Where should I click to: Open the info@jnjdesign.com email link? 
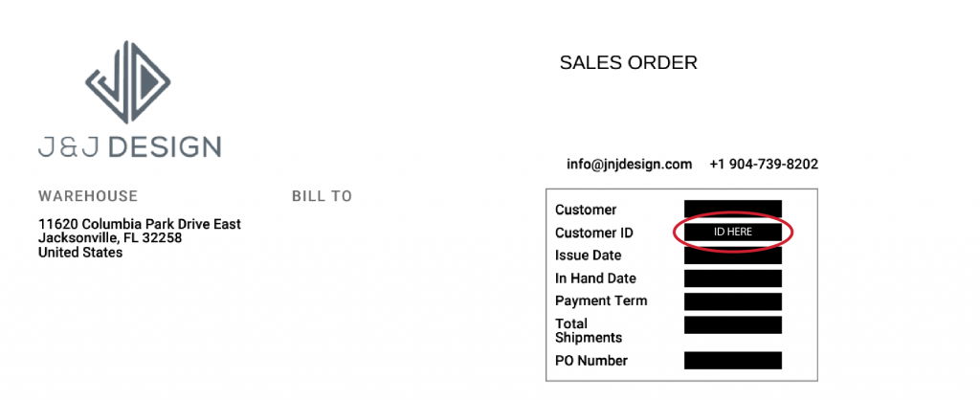coord(629,165)
